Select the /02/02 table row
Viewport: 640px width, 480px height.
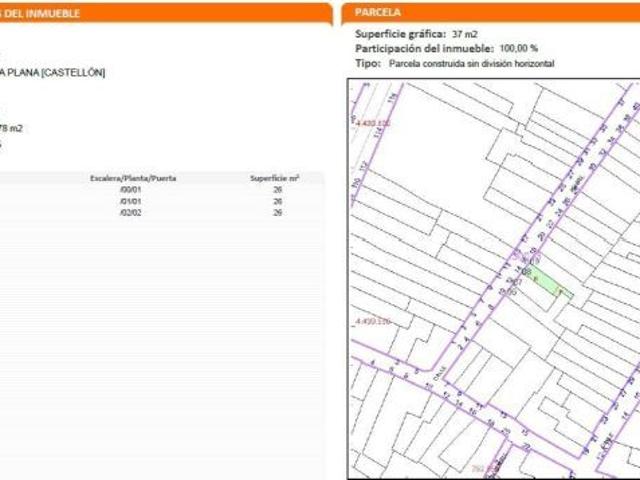[x=162, y=213]
